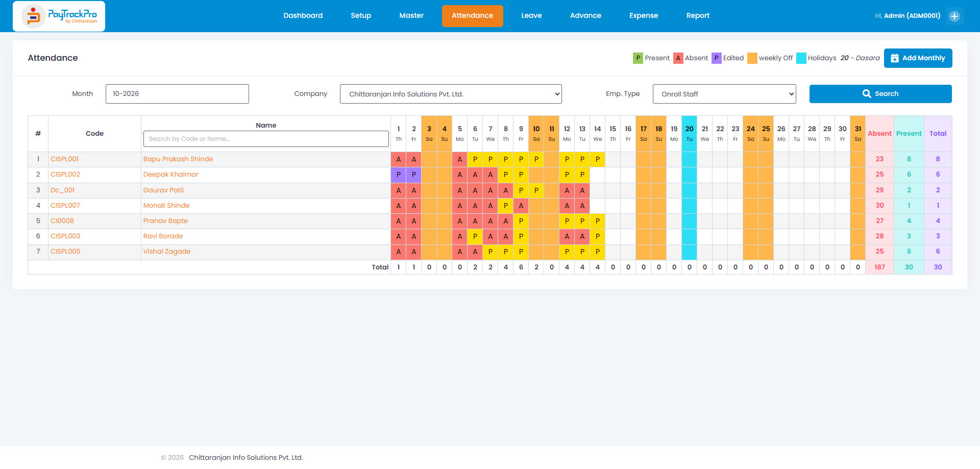
Task: Open employee code CISPL001
Action: pyautogui.click(x=65, y=159)
